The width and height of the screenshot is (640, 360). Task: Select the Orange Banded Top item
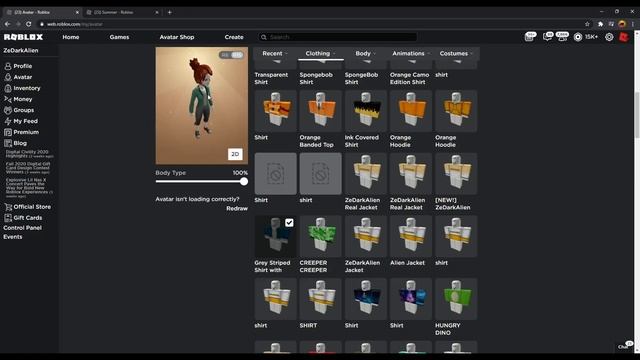(320, 119)
